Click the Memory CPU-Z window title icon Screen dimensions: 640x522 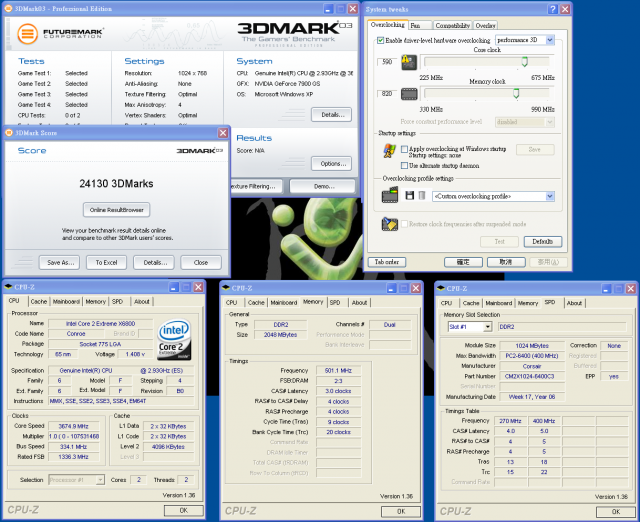click(x=226, y=288)
